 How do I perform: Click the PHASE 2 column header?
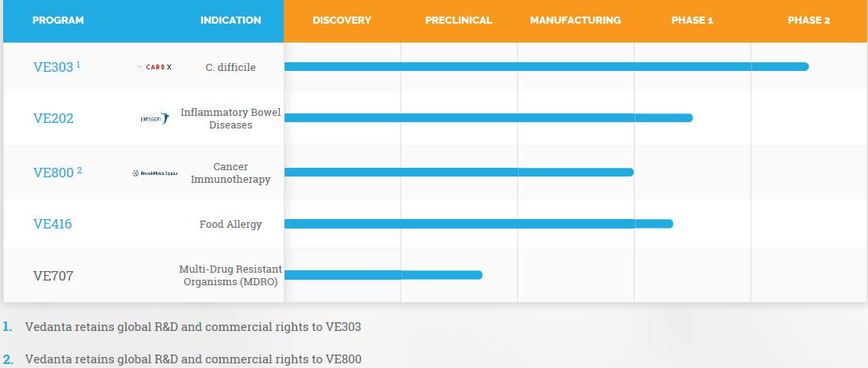pos(808,20)
